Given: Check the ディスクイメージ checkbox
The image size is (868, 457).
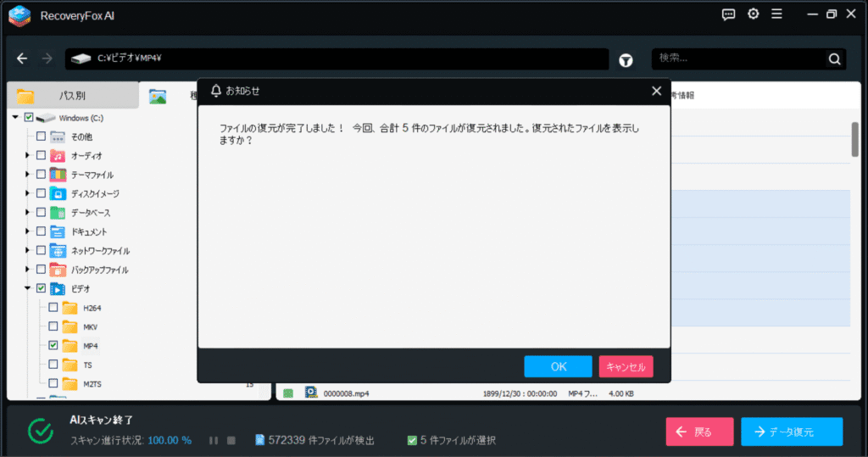Looking at the screenshot, I should (x=41, y=193).
